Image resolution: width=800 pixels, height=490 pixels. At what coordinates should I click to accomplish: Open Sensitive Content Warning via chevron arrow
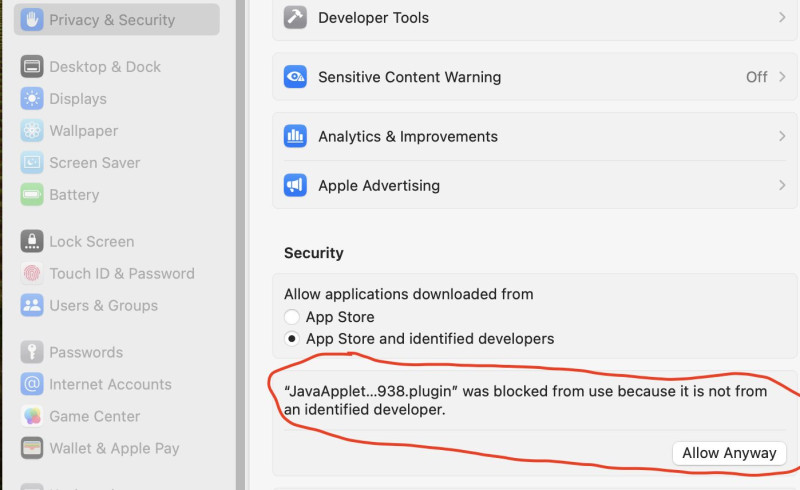(x=782, y=77)
